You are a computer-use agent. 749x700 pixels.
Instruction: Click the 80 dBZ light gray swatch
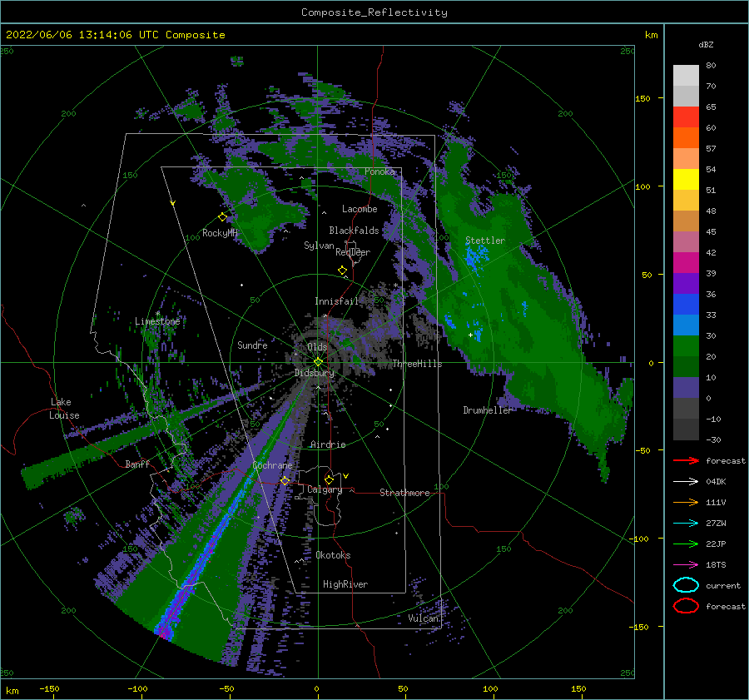(686, 75)
